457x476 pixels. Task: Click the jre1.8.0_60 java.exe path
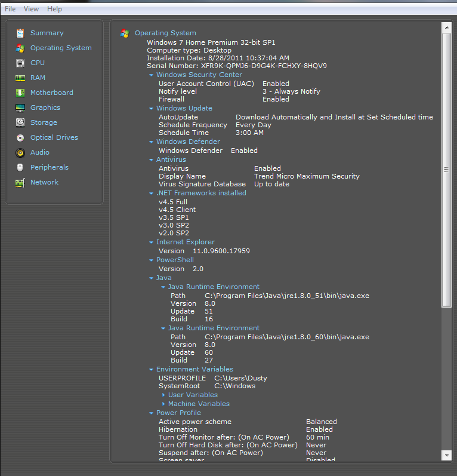(x=287, y=337)
